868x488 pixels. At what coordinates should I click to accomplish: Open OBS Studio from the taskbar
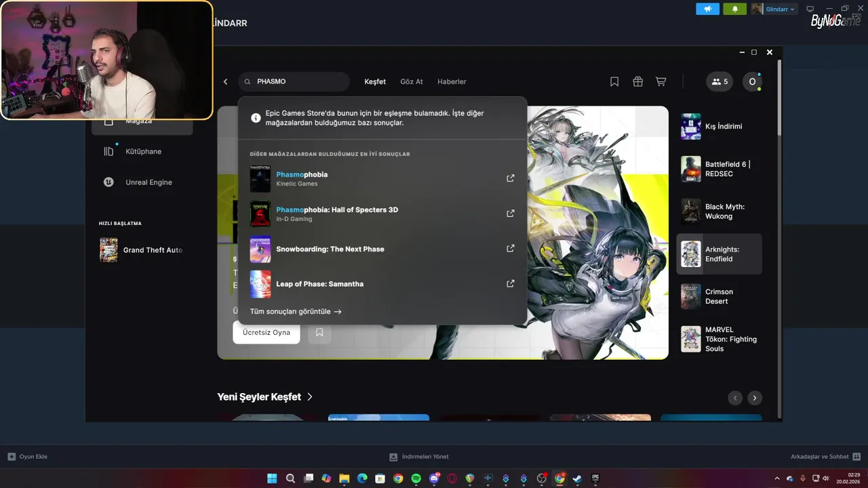point(541,479)
